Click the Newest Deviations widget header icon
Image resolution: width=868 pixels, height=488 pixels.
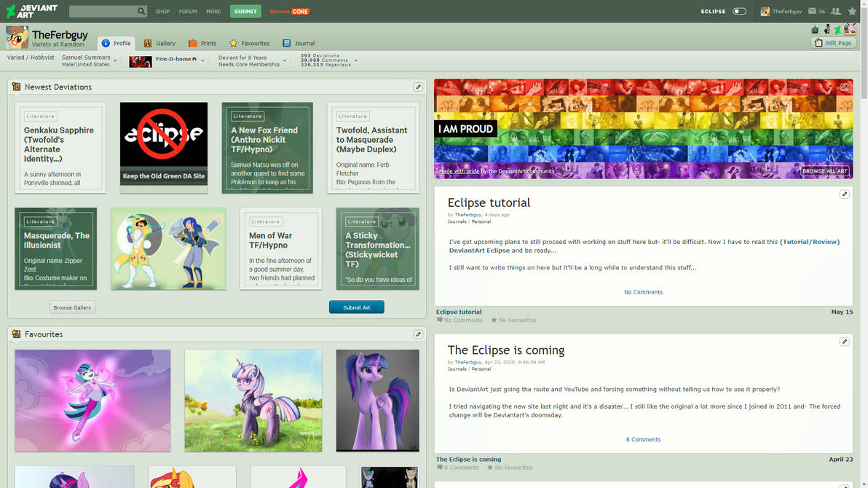coord(16,87)
